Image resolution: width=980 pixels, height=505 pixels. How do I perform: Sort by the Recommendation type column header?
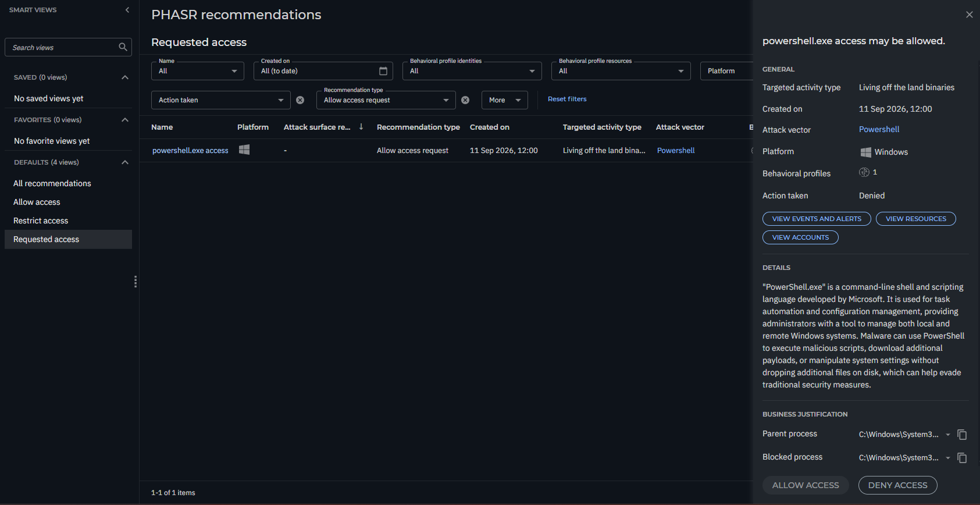click(x=418, y=127)
